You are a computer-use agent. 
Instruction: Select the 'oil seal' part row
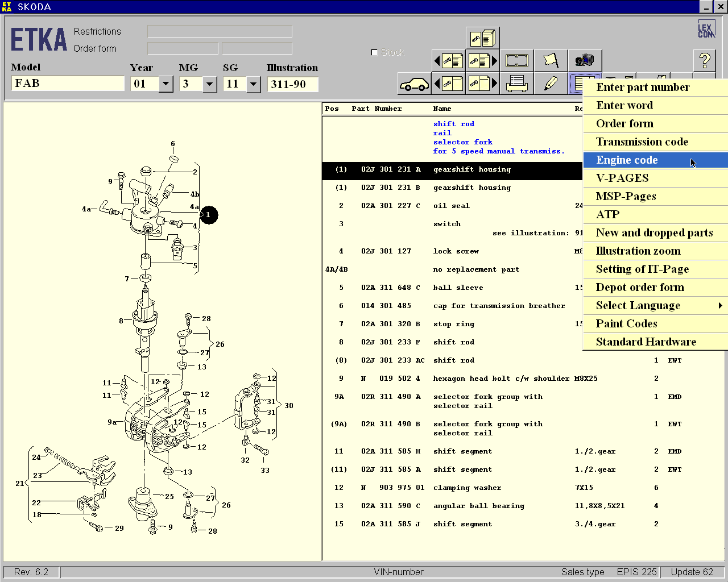(453, 206)
